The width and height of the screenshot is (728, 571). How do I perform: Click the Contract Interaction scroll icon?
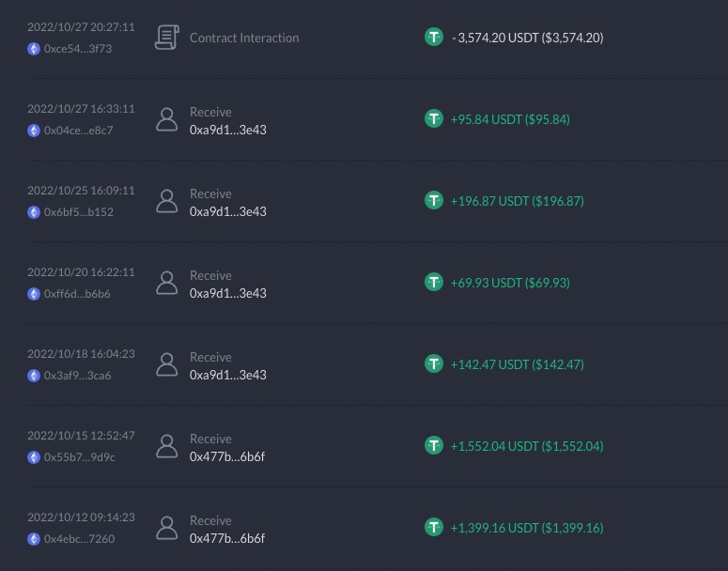[166, 38]
